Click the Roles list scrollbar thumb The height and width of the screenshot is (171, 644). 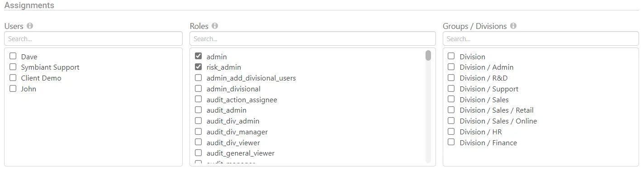(x=428, y=56)
